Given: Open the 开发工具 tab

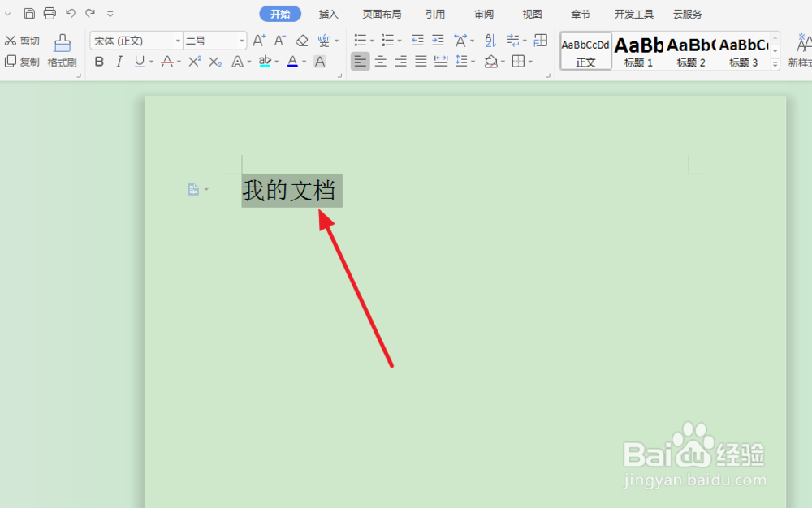Looking at the screenshot, I should (x=634, y=14).
